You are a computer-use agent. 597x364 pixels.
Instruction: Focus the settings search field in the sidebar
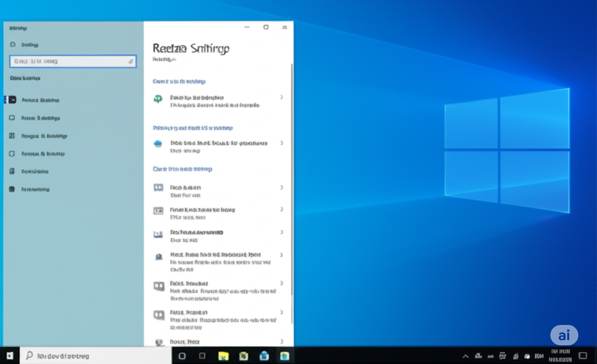coord(73,61)
